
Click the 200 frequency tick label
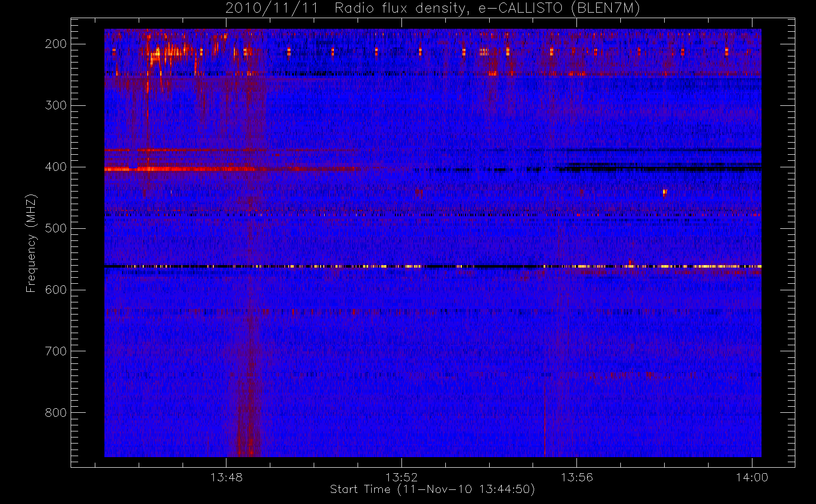click(56, 44)
